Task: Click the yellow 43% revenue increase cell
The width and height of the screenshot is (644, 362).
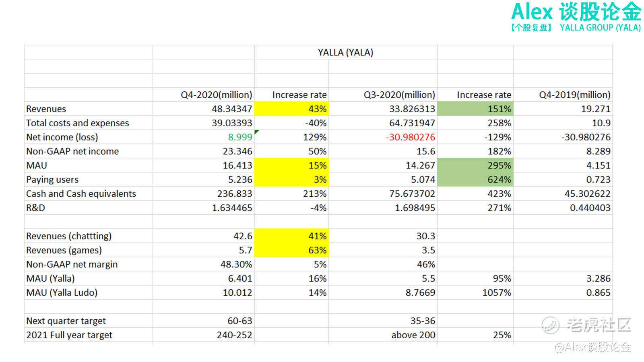Action: [291, 109]
